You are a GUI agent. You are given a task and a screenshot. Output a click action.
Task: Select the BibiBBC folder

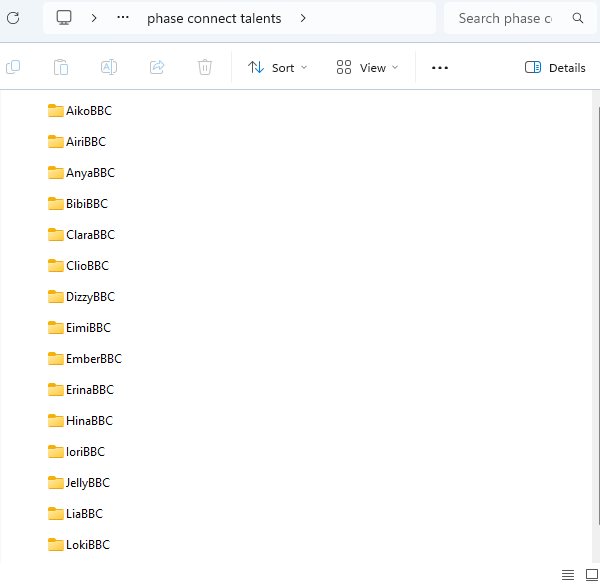pos(78,204)
